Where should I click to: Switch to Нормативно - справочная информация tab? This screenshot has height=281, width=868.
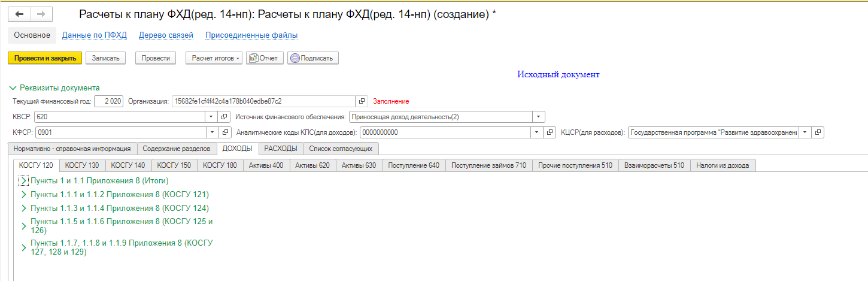pyautogui.click(x=72, y=149)
